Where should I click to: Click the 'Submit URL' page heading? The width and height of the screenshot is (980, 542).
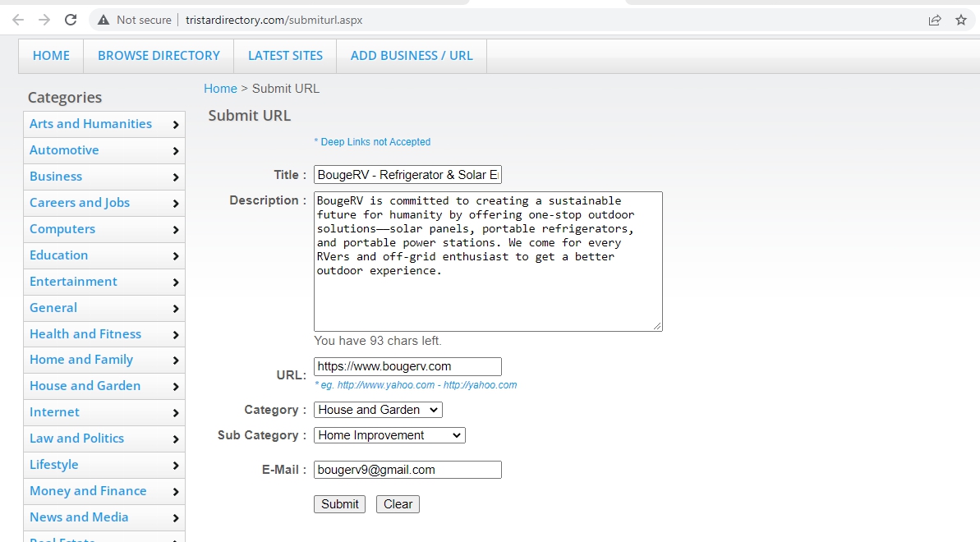tap(250, 116)
